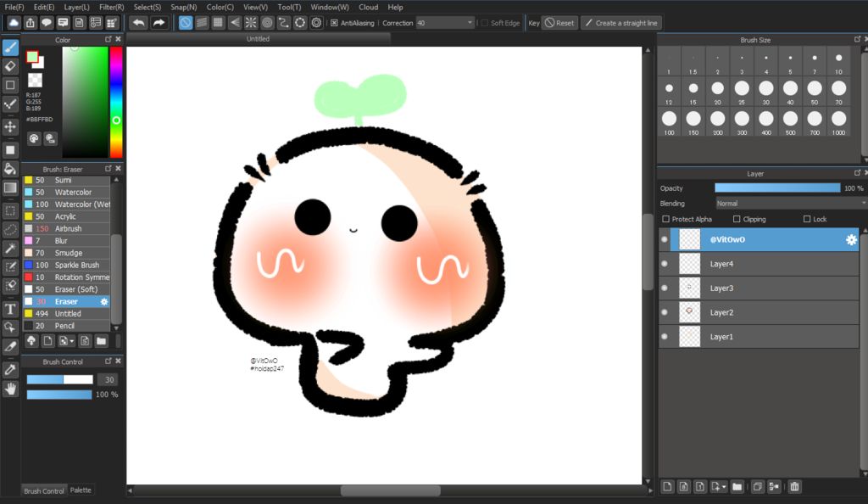Open the color palette icon in Color panel
Viewport: 868px width, 504px height.
(x=34, y=138)
